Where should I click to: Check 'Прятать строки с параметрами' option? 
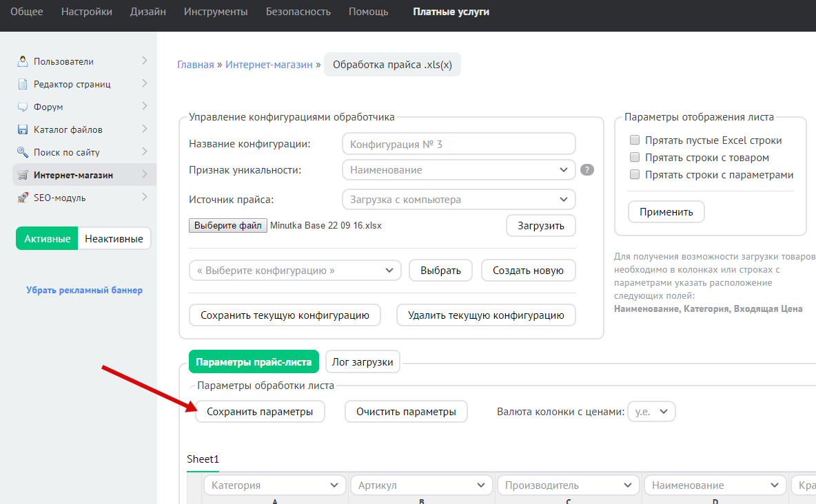point(635,175)
